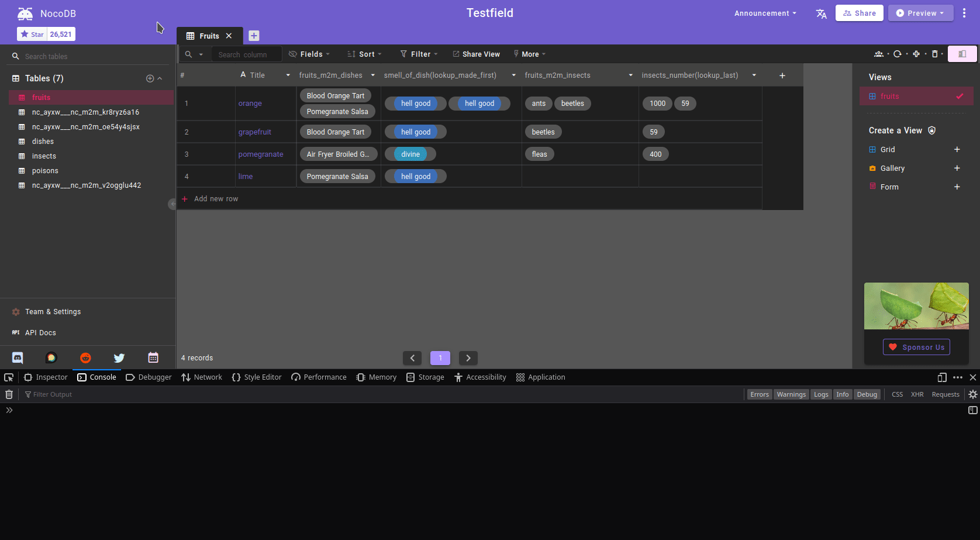Click the Sponsor Us button
980x540 pixels.
coord(916,347)
